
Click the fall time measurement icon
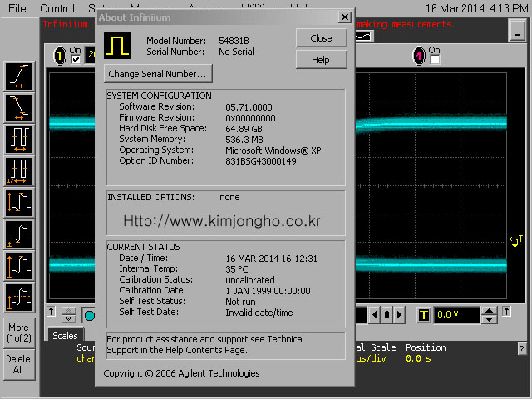coord(19,107)
